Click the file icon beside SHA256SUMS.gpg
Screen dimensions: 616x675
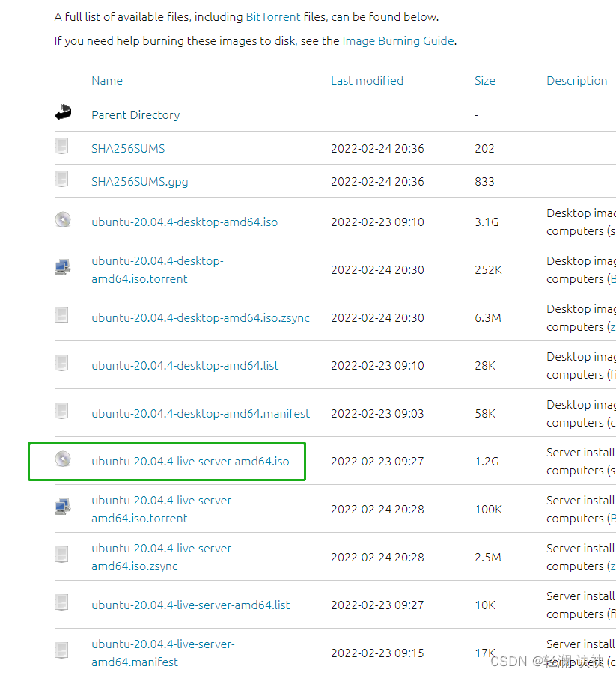tap(61, 179)
